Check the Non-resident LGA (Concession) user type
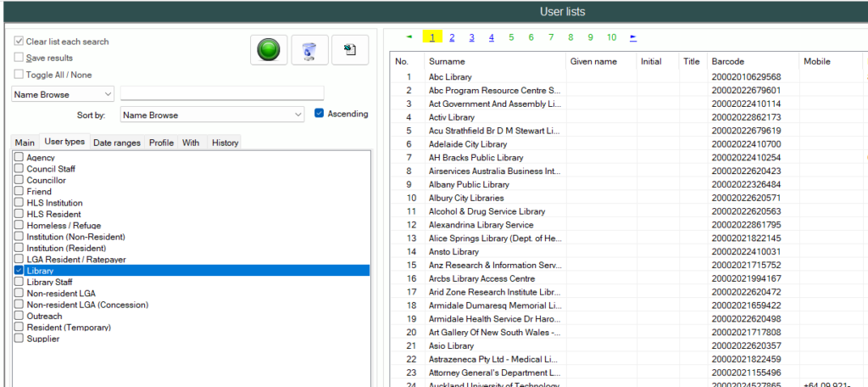The height and width of the screenshot is (387, 868). click(19, 305)
